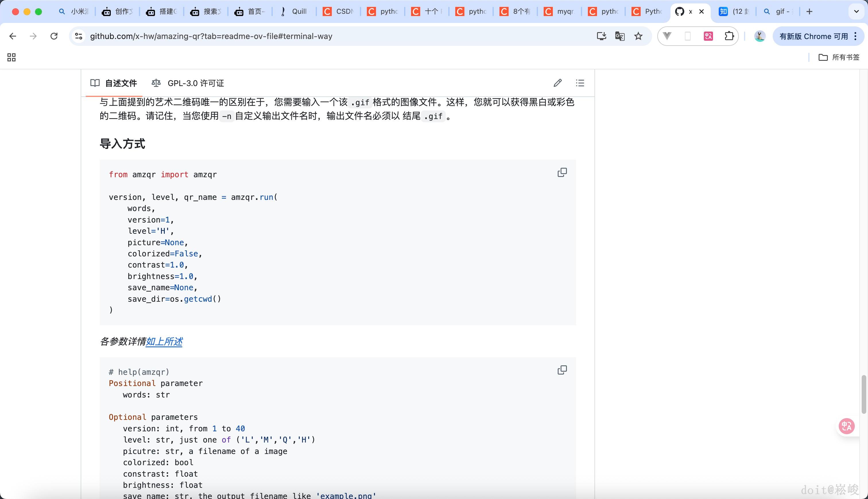Screen dimensions: 868x499
Task: Click the floating translate bubble
Action: (x=846, y=426)
